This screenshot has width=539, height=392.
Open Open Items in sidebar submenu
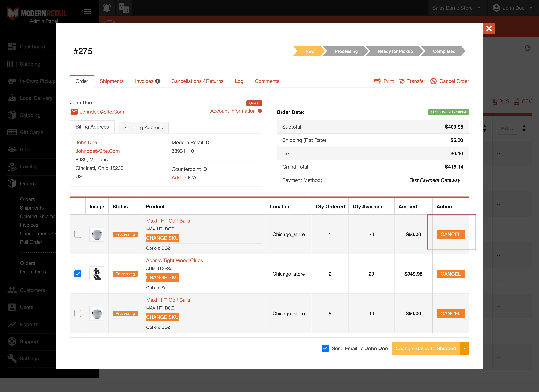tap(33, 272)
